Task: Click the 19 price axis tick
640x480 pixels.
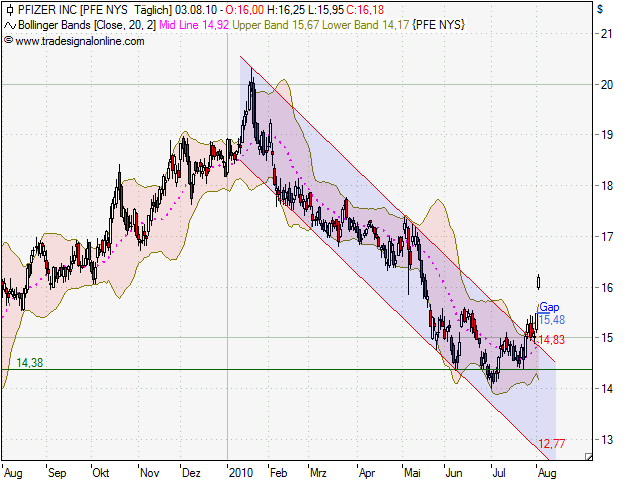Action: pos(607,135)
